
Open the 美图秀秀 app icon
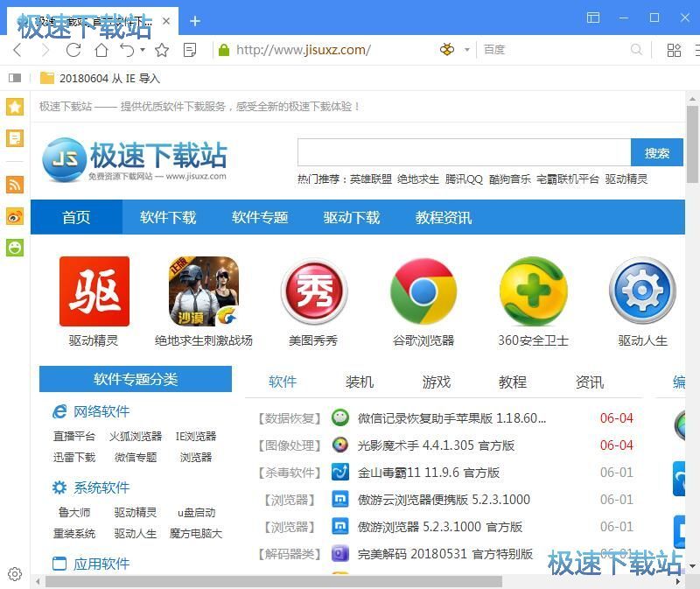[314, 291]
